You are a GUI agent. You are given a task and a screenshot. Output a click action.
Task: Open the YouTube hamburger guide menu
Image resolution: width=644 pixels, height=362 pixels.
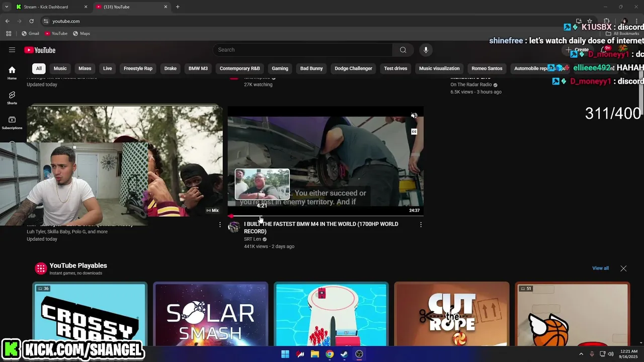(x=12, y=50)
